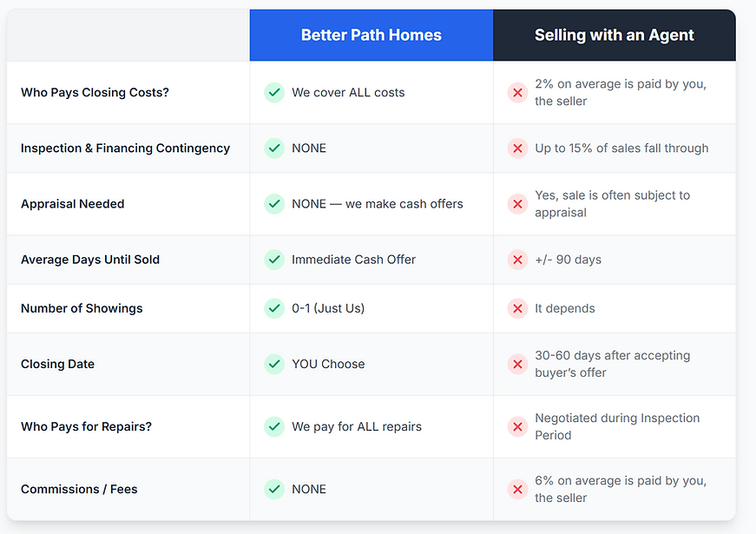Select the "Selling with an Agent" column header
Screen dimensions: 756x534
click(x=614, y=36)
